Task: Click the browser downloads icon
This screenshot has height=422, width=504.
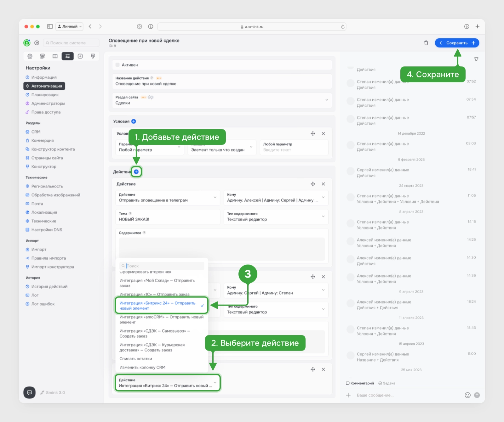Action: [467, 26]
